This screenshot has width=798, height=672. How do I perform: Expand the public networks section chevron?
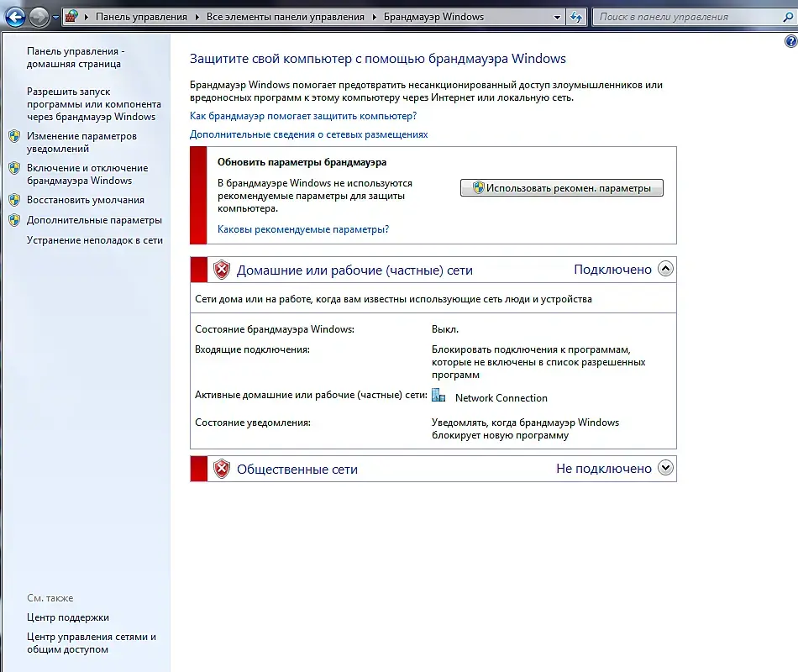click(665, 467)
